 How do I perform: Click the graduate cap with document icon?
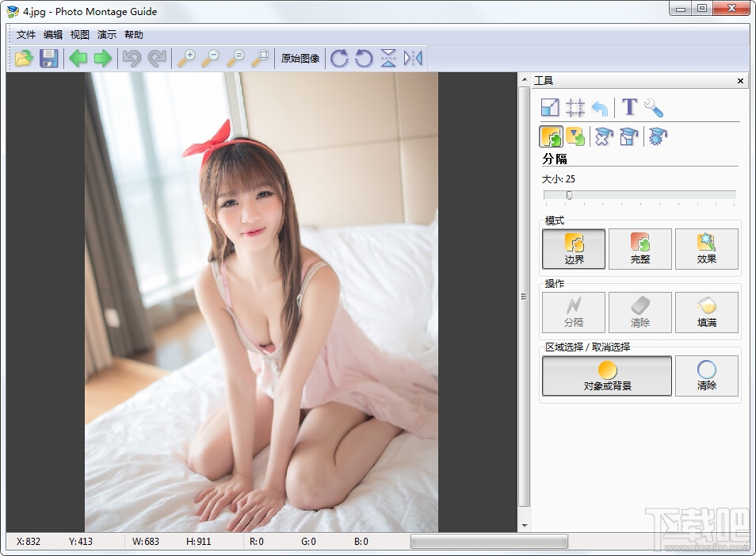pyautogui.click(x=629, y=136)
